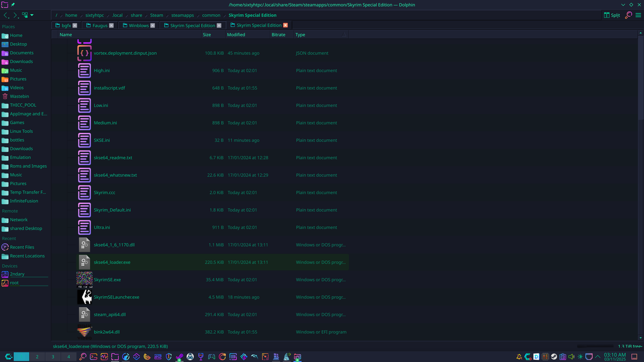Open the Dolphin search using the magnifier icon
Viewport: 644px width, 362px height.
[628, 15]
